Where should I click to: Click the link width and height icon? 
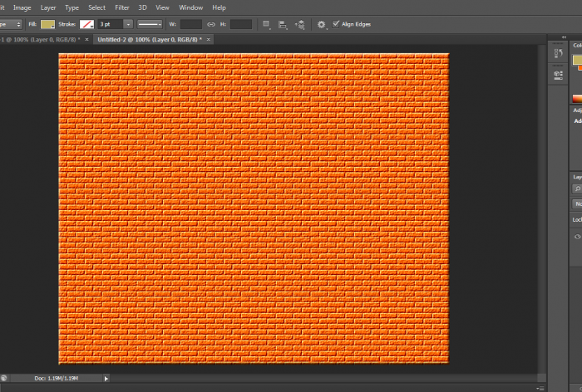point(211,25)
